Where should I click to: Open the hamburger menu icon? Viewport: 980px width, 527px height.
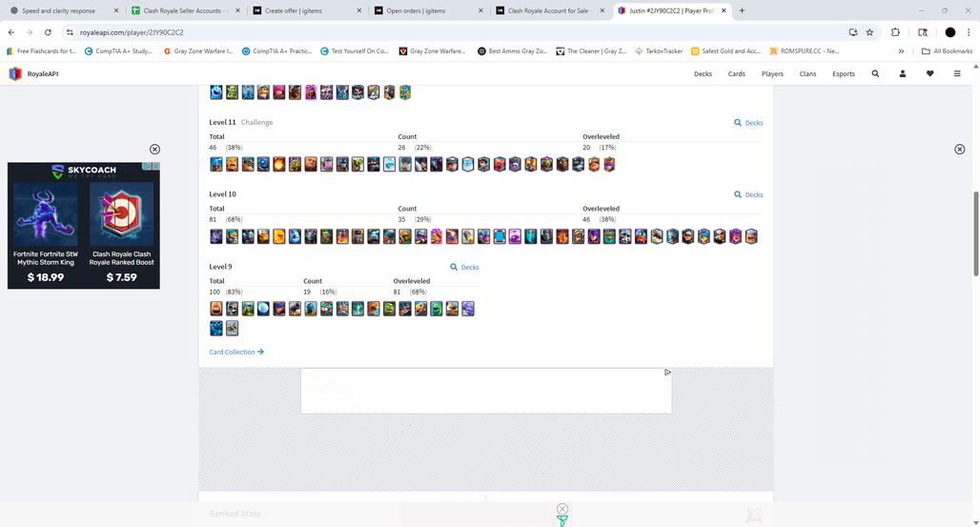coord(957,73)
